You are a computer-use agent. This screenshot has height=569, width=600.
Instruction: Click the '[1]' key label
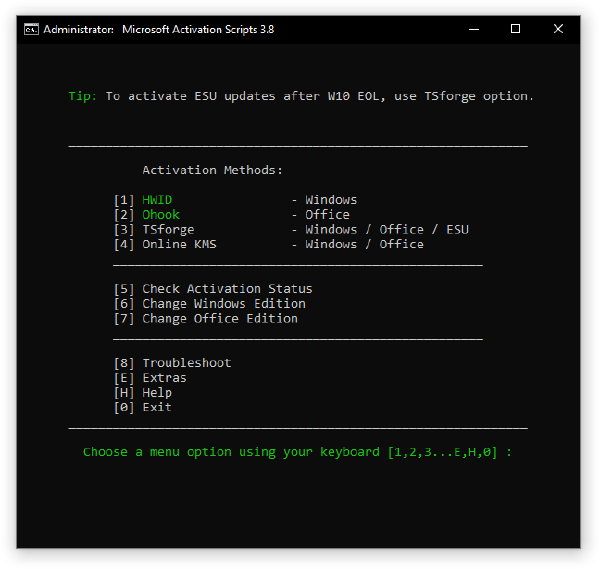[124, 200]
